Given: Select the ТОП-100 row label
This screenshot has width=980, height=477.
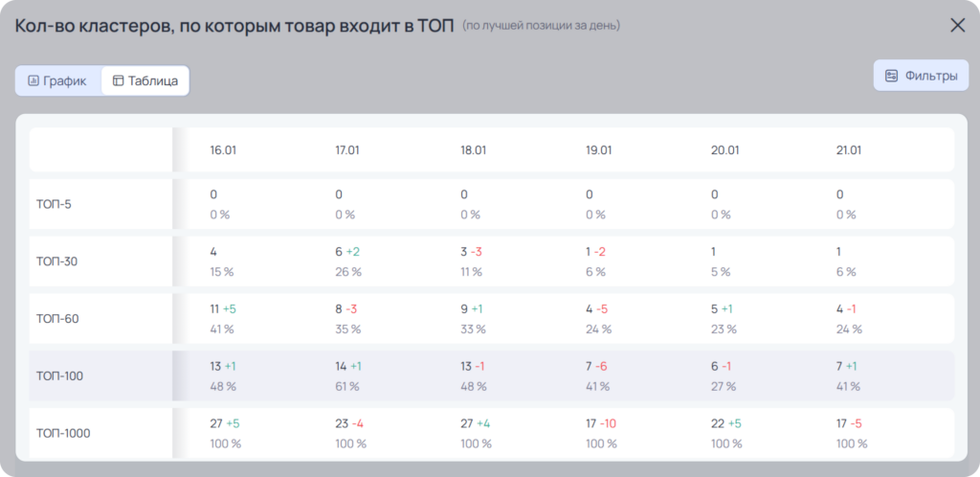Looking at the screenshot, I should 59,376.
